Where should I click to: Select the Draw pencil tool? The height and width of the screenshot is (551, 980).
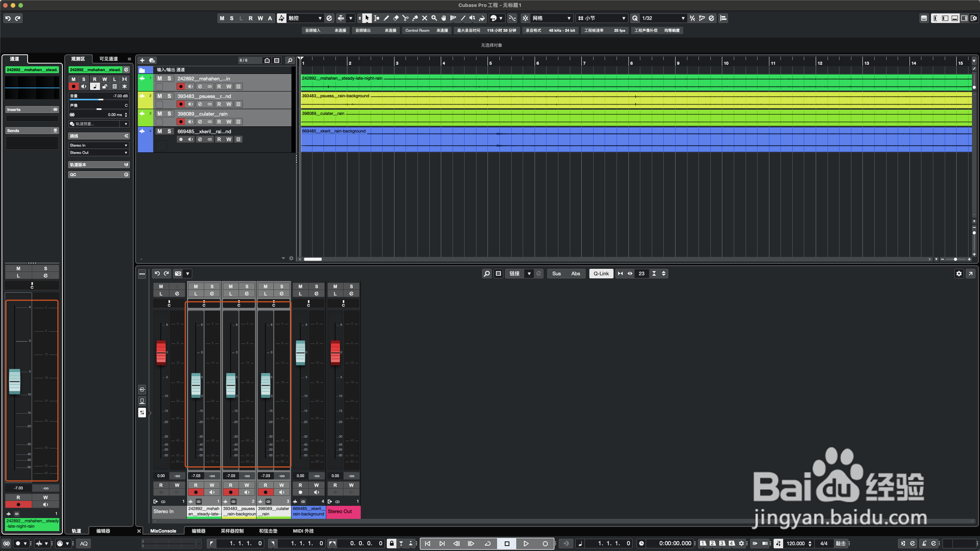pos(386,18)
